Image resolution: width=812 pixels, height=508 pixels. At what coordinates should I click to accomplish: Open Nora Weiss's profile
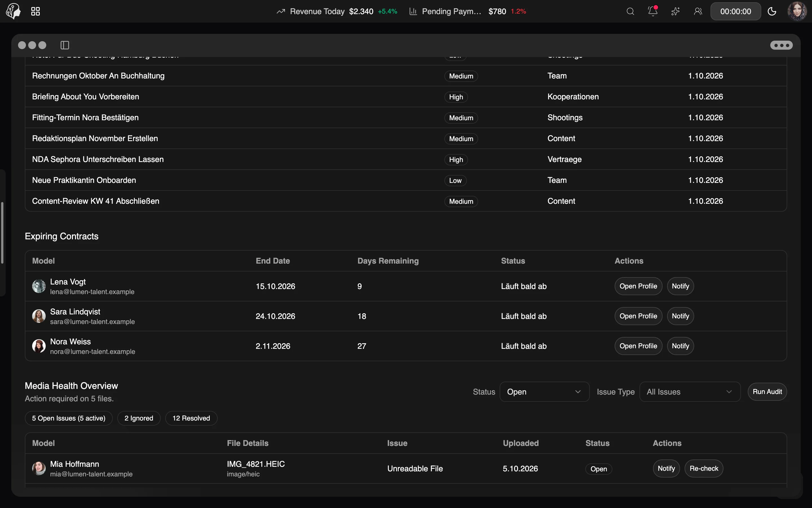(638, 346)
